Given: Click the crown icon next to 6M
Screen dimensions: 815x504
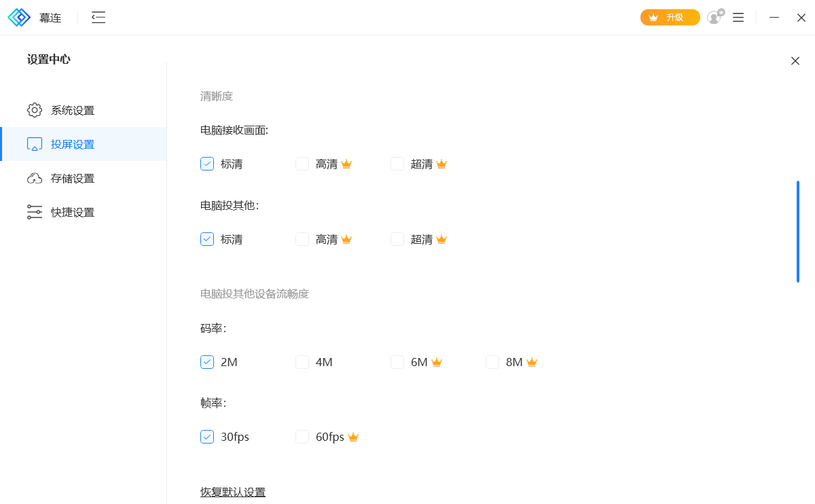Looking at the screenshot, I should (x=437, y=362).
